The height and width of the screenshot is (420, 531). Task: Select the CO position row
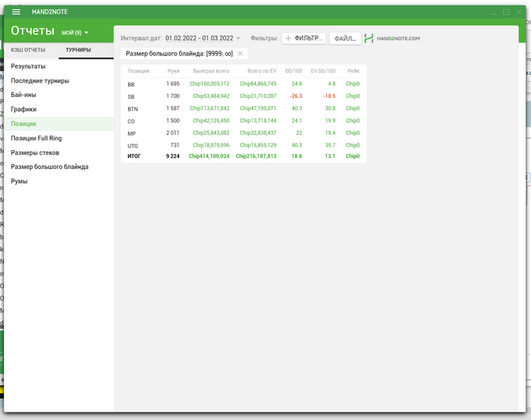(244, 121)
